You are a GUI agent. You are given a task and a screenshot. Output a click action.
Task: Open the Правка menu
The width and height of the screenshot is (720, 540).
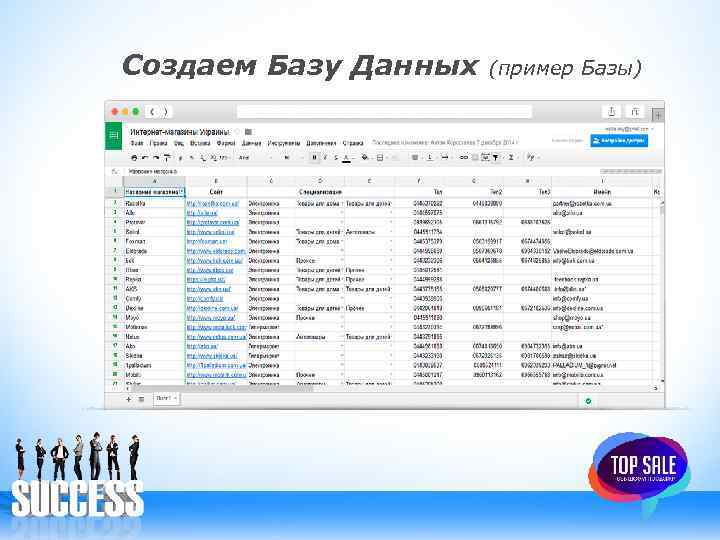pyautogui.click(x=158, y=143)
